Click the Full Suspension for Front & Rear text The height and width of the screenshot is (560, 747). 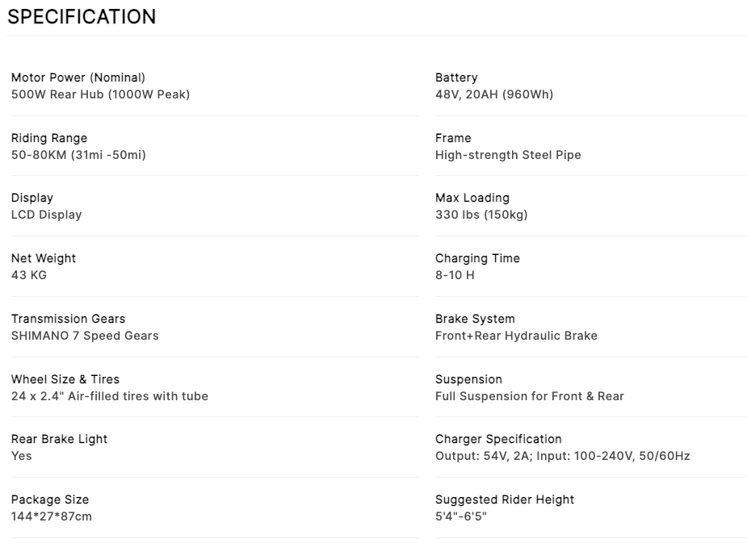[x=529, y=396]
